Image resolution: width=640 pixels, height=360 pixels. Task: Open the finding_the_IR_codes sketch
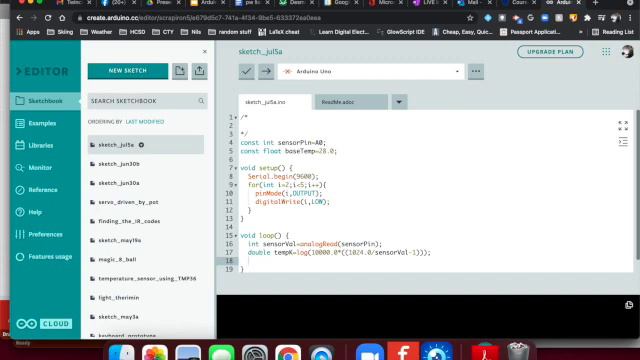(146, 221)
